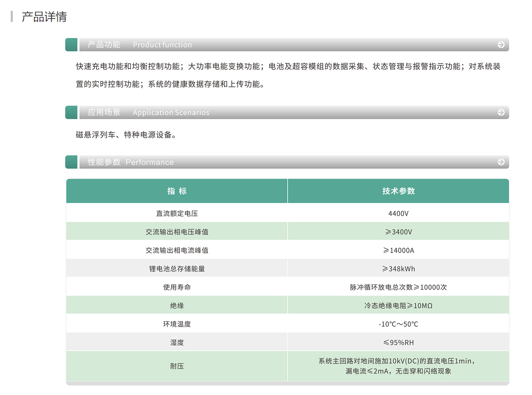Click the 漏电流≤2mA line in the 耐压 value
The height and width of the screenshot is (395, 532).
pos(399,371)
